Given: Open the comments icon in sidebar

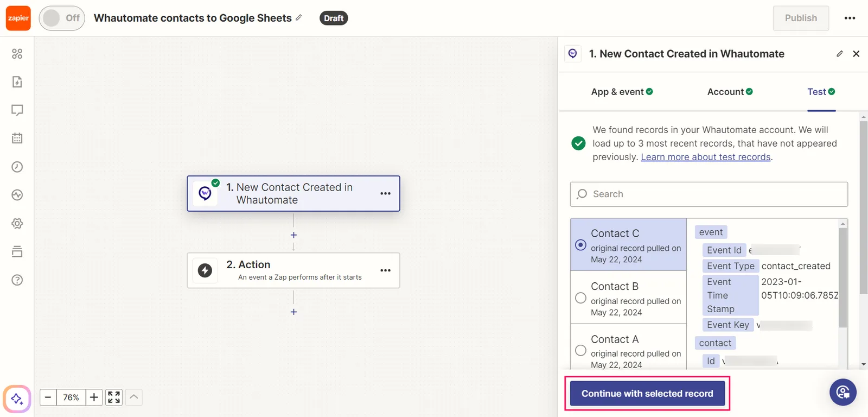Looking at the screenshot, I should pos(17,110).
